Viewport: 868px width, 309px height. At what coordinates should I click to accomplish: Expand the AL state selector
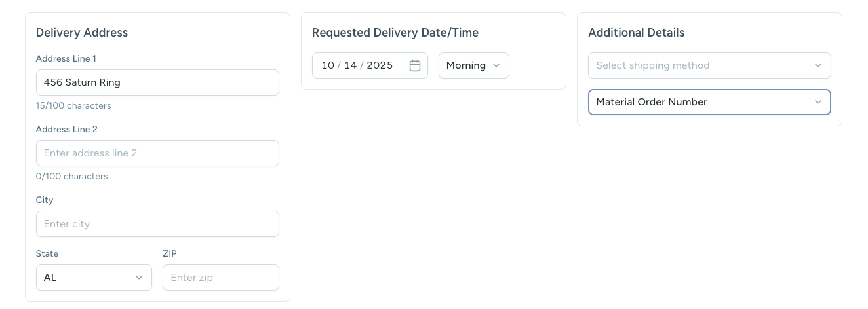[87, 278]
